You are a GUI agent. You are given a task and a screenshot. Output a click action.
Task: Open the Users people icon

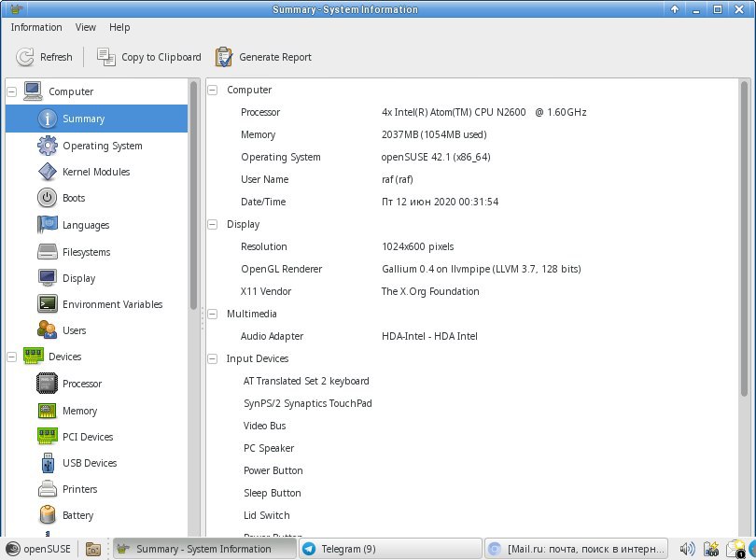(48, 330)
